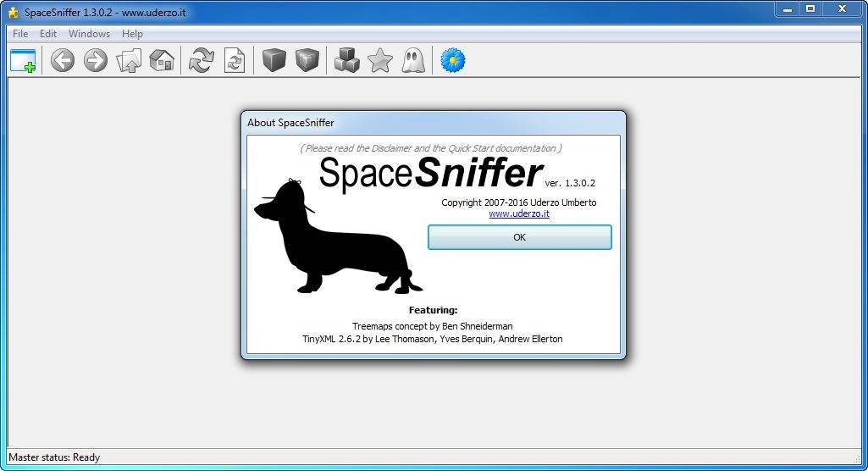Close the SpaceSniffer window
Screen dimensions: 868x471
point(842,8)
